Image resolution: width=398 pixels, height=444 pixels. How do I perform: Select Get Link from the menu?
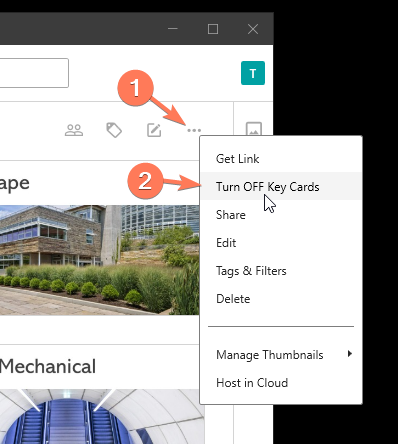pos(281,159)
